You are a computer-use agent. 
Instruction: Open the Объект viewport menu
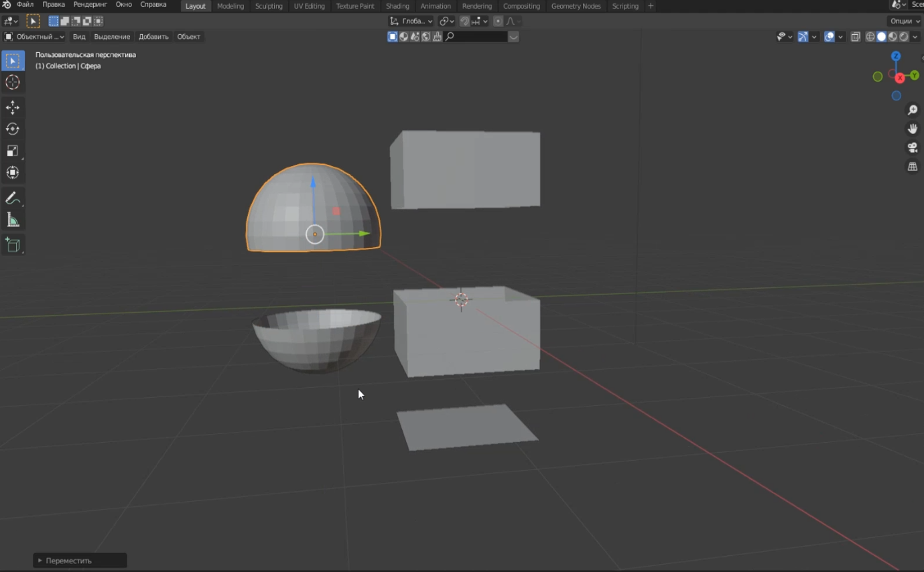pos(188,37)
